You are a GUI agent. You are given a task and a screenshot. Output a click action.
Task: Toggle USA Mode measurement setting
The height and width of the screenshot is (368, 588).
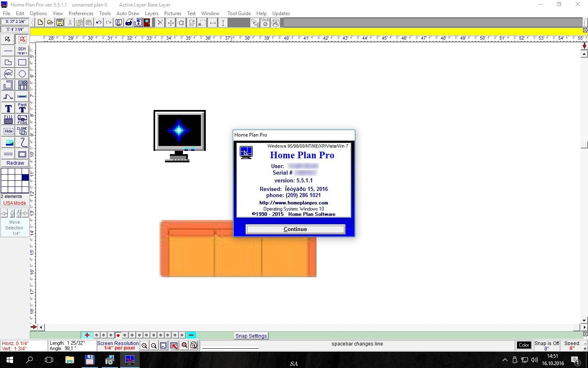point(15,203)
